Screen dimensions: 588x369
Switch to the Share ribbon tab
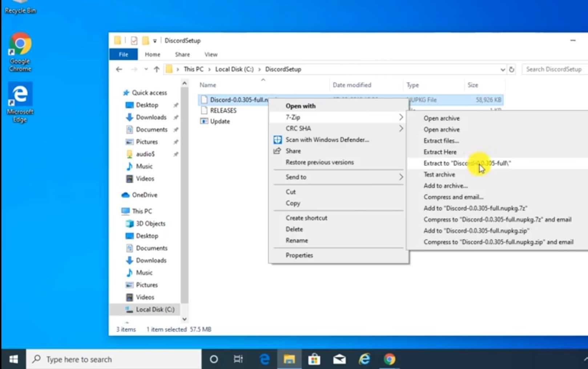click(x=182, y=54)
